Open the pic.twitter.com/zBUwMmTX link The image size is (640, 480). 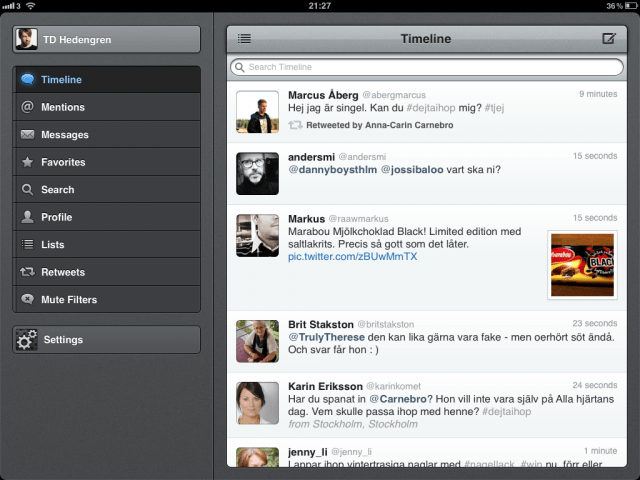point(353,256)
